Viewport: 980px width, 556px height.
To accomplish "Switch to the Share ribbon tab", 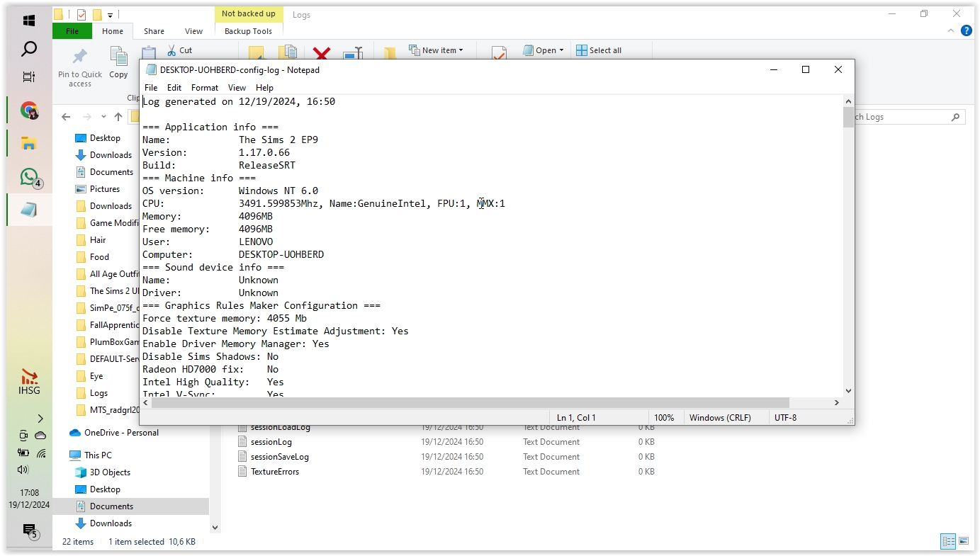I will pyautogui.click(x=154, y=31).
